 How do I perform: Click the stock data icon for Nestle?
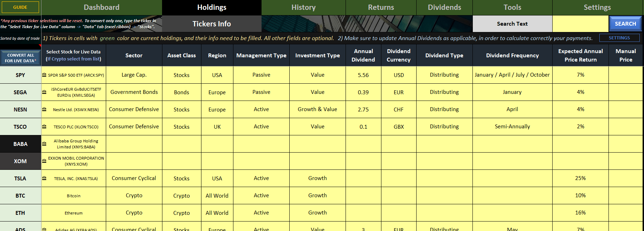pos(44,109)
